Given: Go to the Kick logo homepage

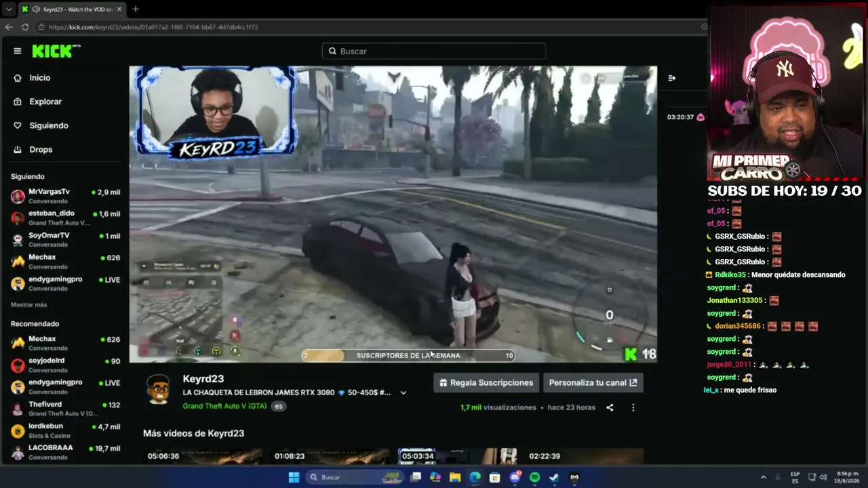Looking at the screenshot, I should [x=56, y=51].
